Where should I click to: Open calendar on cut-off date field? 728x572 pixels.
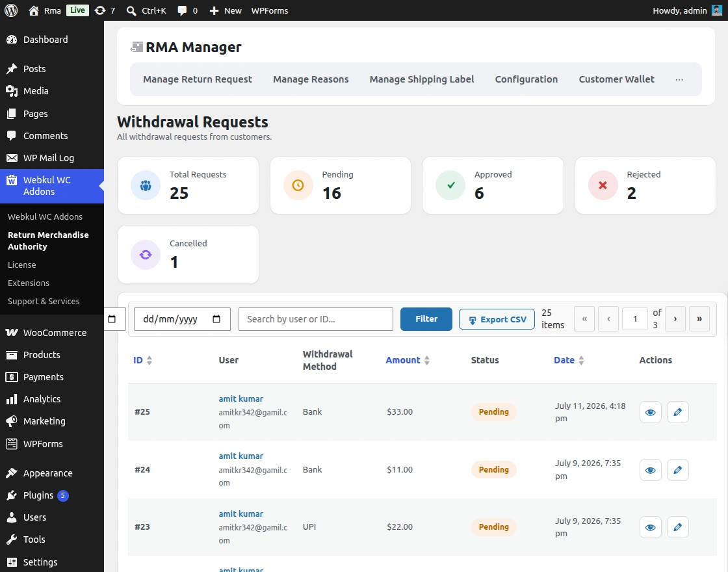[x=112, y=319]
